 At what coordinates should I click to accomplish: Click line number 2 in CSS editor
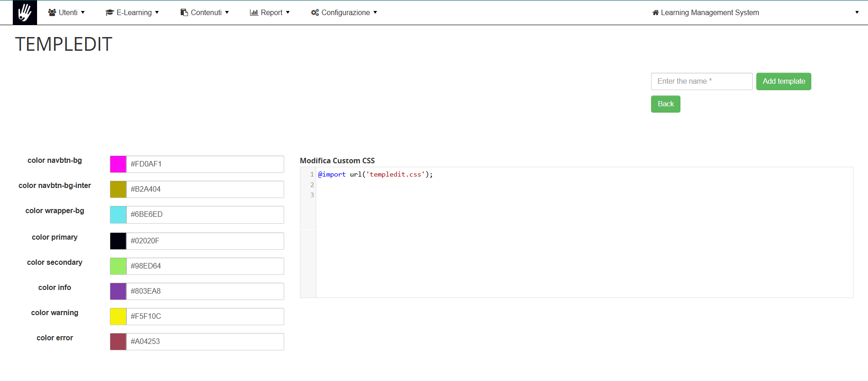pos(312,185)
